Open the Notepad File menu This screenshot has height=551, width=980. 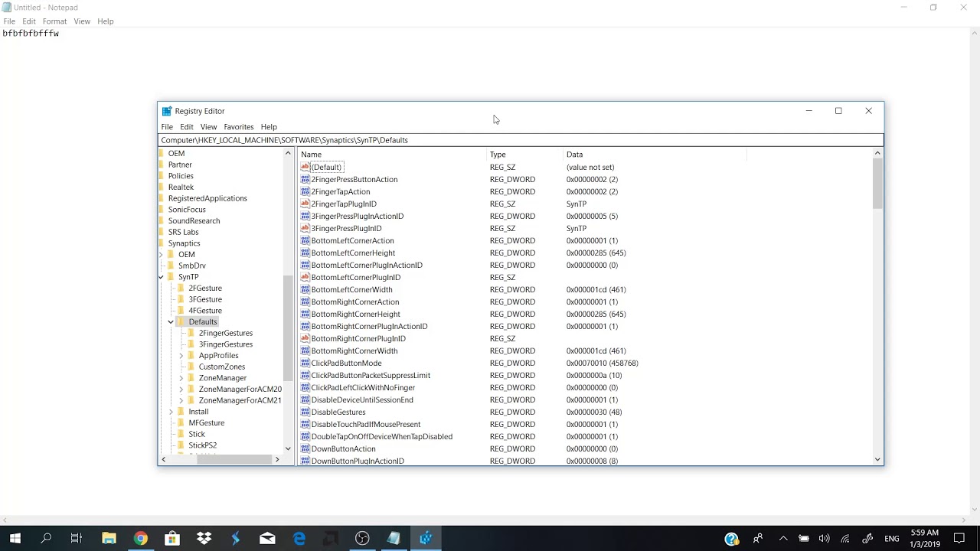(x=9, y=21)
